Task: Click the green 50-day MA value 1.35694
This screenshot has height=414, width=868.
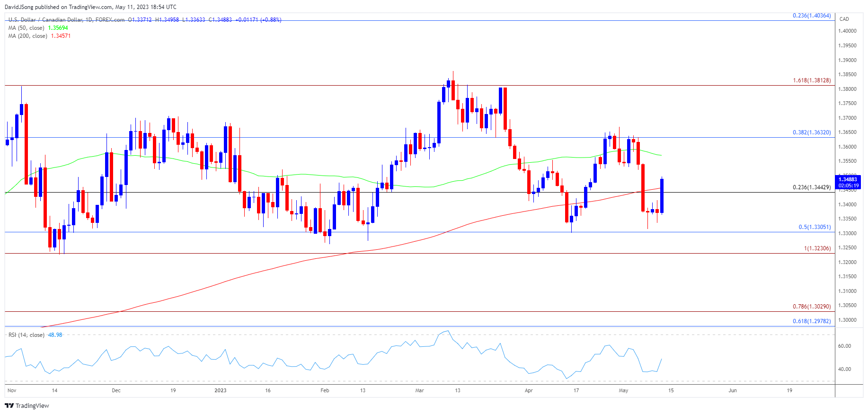Action: (58, 28)
